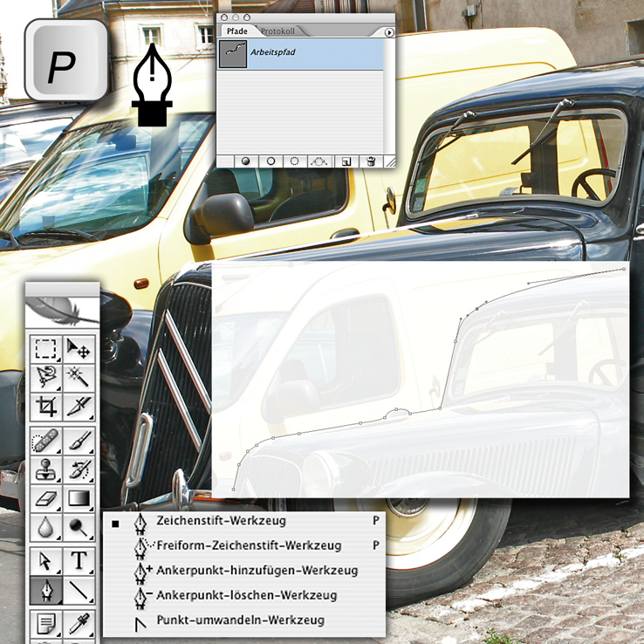The height and width of the screenshot is (644, 644).
Task: Select the Move tool in the toolbox
Action: pyautogui.click(x=79, y=350)
